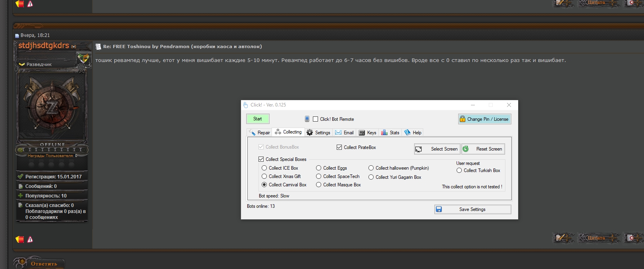Toggle the Collect Special Boxes checkbox
Viewport: 644px width, 269px height.
(x=261, y=159)
